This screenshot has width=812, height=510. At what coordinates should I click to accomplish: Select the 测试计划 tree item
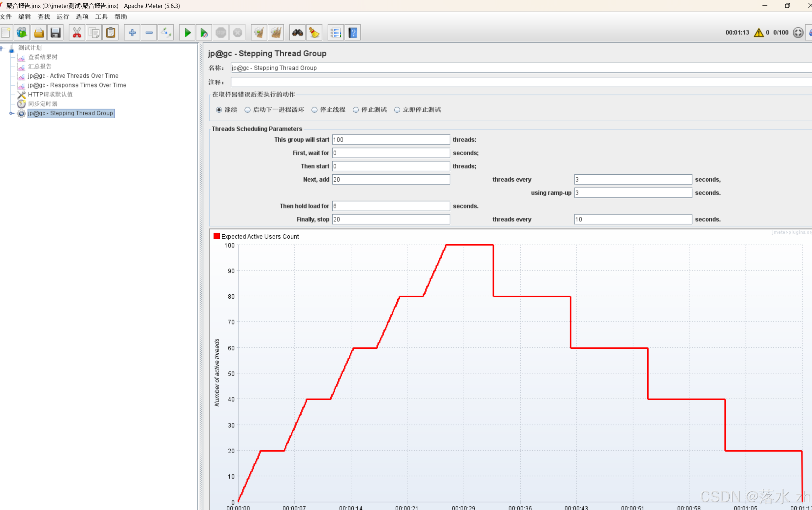(30, 48)
